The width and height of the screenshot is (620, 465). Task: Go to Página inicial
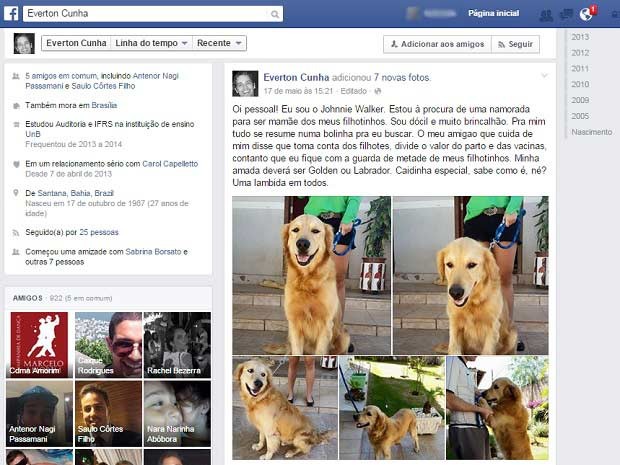coord(493,14)
